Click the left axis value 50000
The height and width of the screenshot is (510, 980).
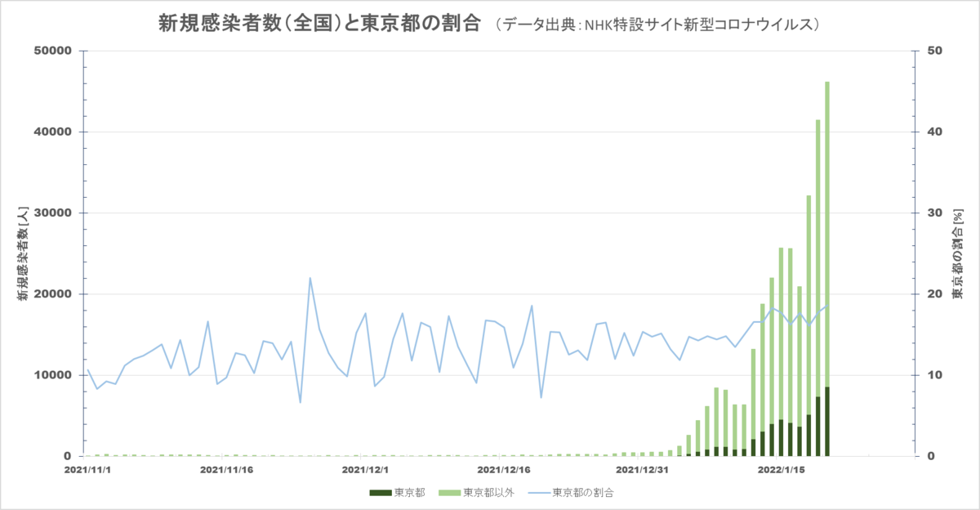(x=54, y=51)
